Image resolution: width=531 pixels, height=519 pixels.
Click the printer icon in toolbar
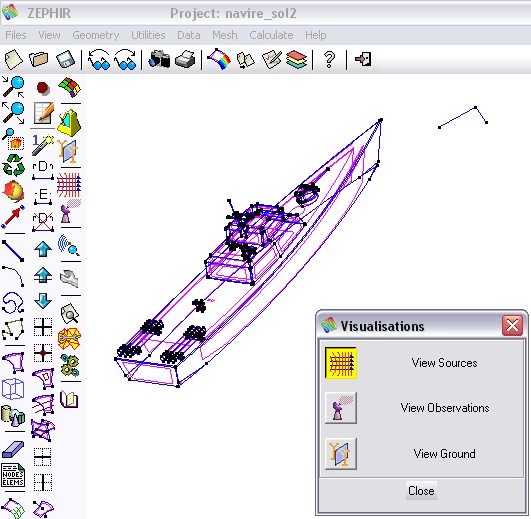tap(185, 60)
